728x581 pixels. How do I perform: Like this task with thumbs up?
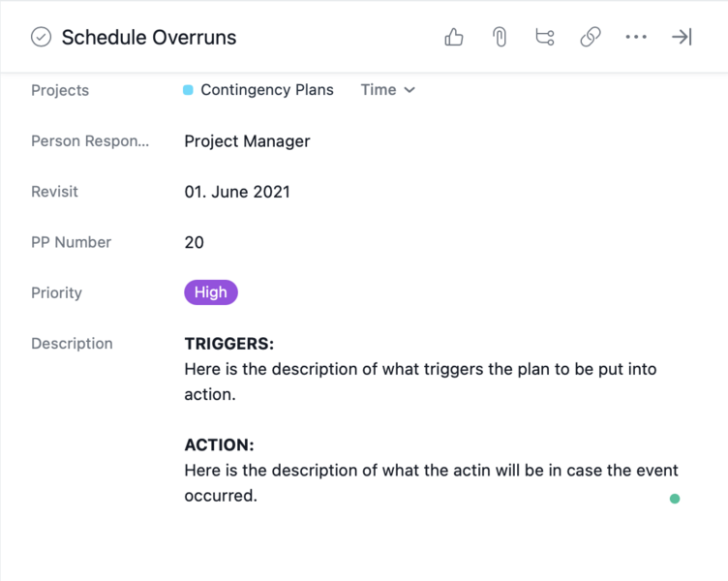coord(453,38)
